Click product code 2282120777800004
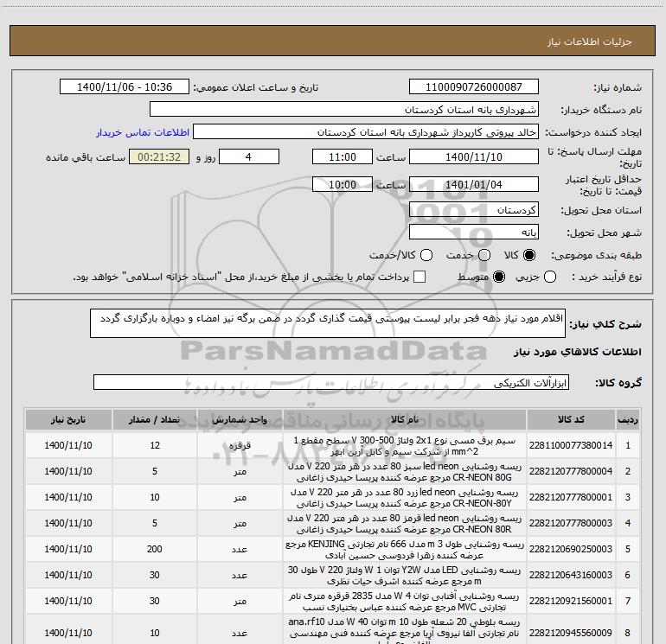 pos(571,471)
